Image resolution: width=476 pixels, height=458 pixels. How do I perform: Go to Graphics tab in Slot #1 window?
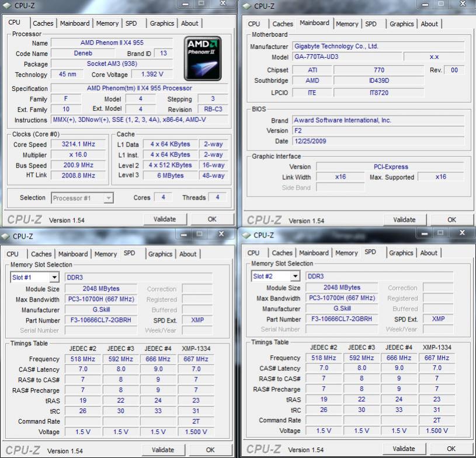tap(160, 254)
